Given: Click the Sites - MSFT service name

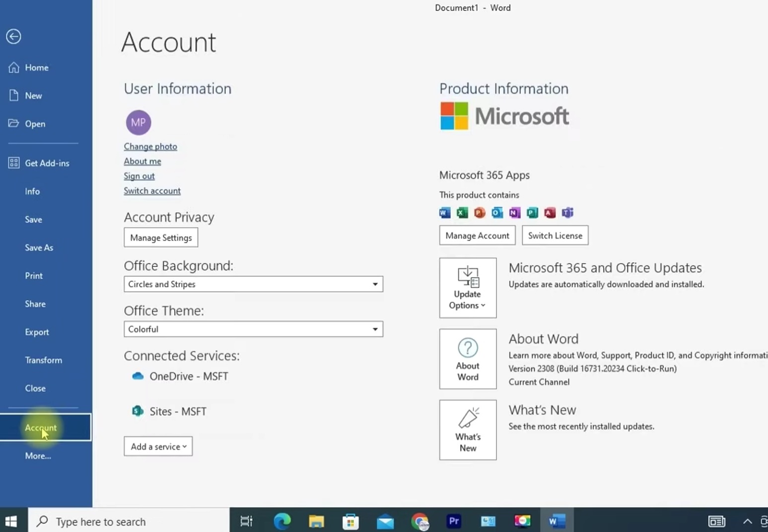Looking at the screenshot, I should pos(178,411).
